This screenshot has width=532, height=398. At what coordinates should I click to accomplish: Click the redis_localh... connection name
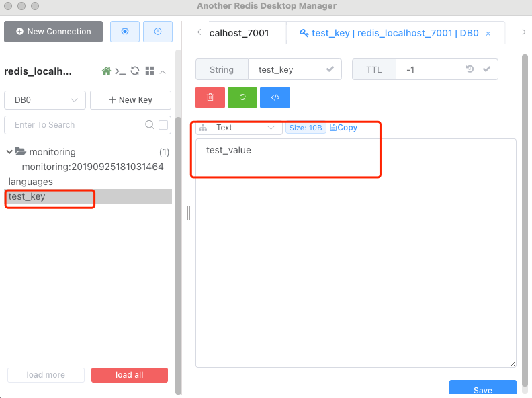tap(38, 71)
